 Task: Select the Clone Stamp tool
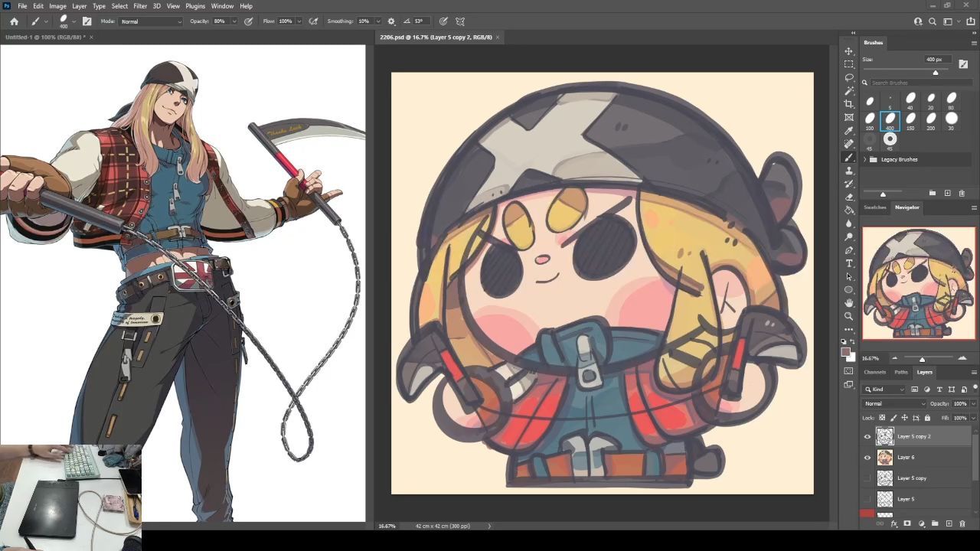tap(848, 171)
